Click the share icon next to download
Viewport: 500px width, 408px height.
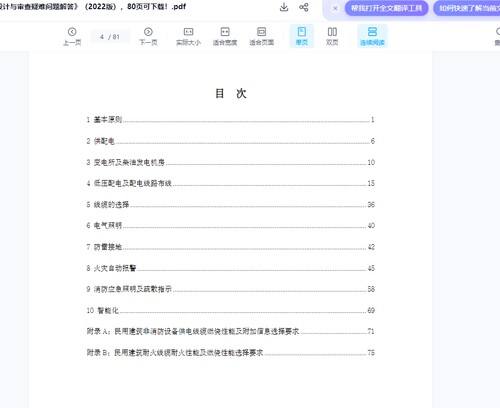tap(304, 7)
